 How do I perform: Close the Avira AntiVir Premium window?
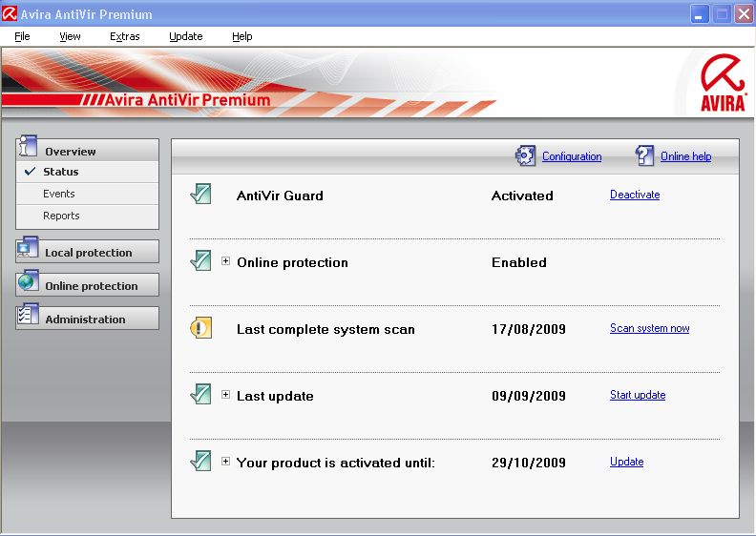click(x=743, y=14)
